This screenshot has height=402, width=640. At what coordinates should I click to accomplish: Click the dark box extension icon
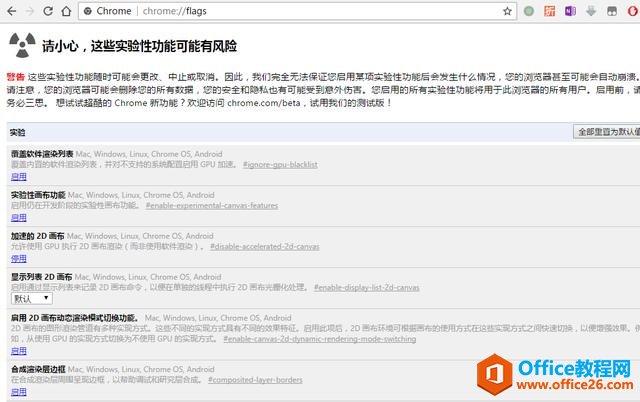pyautogui.click(x=612, y=11)
